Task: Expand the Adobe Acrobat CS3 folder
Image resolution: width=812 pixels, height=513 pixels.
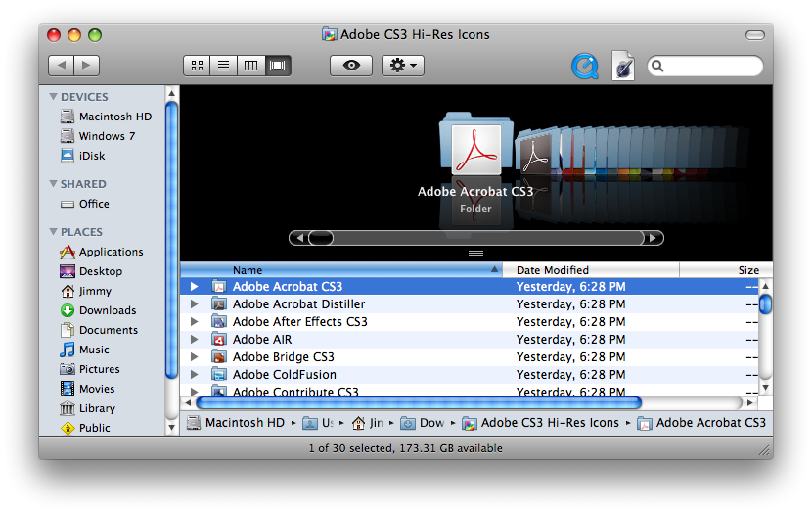Action: pyautogui.click(x=195, y=287)
